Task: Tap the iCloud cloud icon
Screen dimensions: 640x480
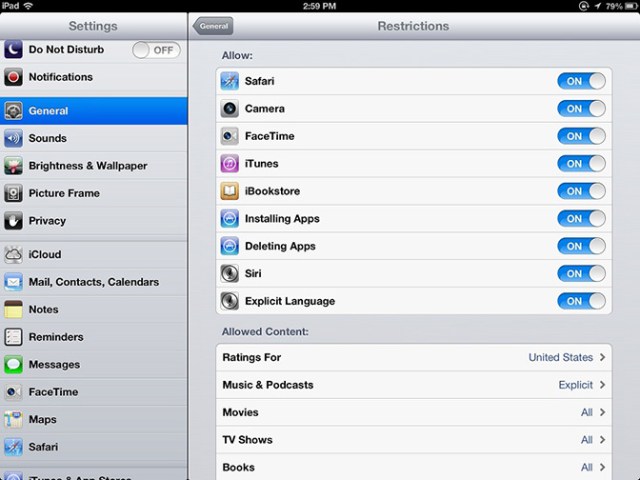Action: tap(13, 254)
